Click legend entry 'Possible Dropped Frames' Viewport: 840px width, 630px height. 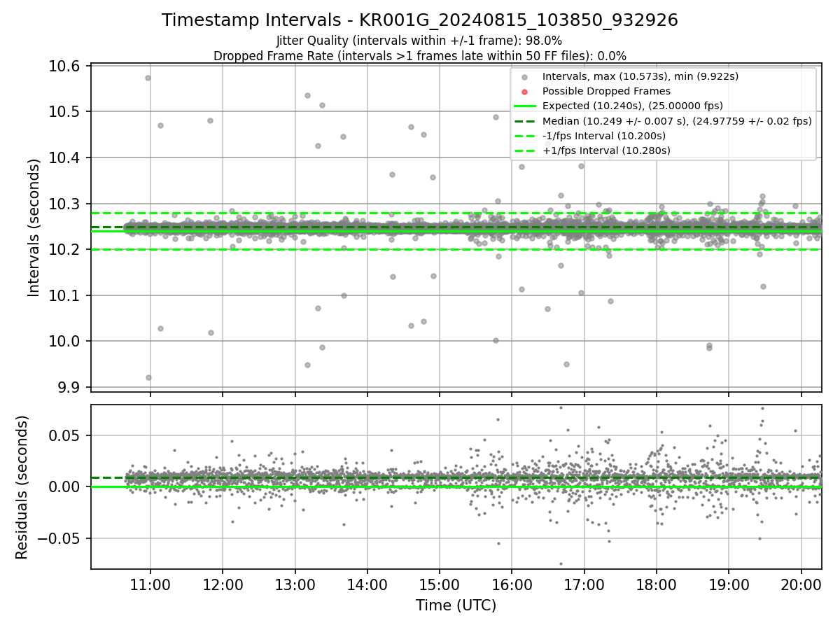(606, 91)
